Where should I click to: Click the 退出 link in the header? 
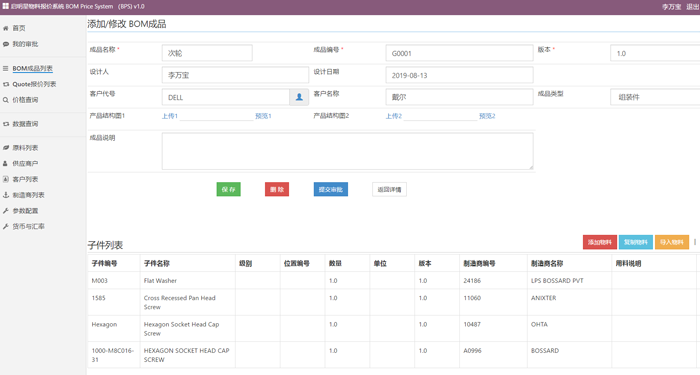[x=692, y=7]
